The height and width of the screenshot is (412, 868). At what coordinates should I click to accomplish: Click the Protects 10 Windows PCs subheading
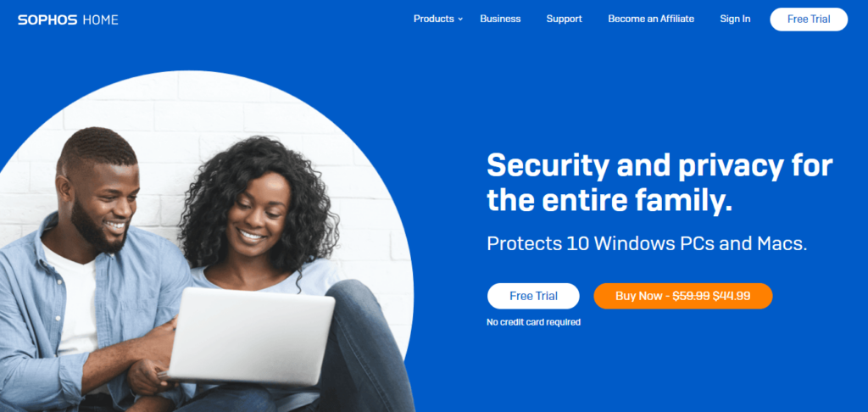coord(647,243)
